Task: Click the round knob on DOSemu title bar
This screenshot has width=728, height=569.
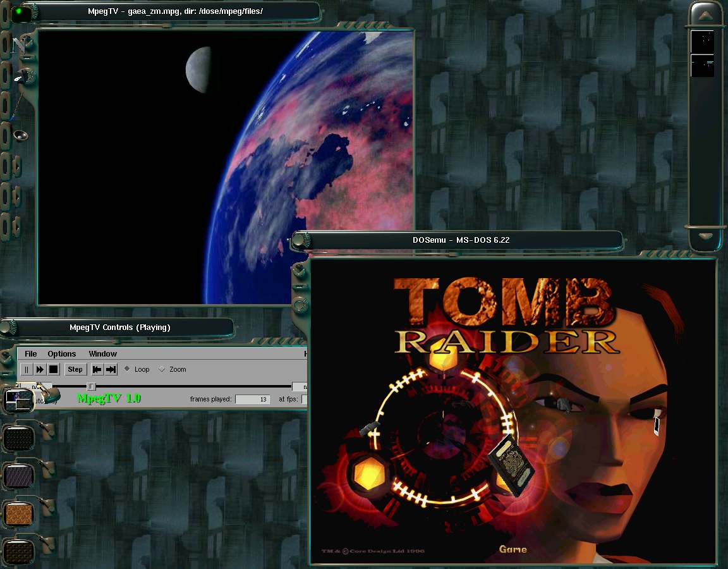Action: tap(300, 240)
